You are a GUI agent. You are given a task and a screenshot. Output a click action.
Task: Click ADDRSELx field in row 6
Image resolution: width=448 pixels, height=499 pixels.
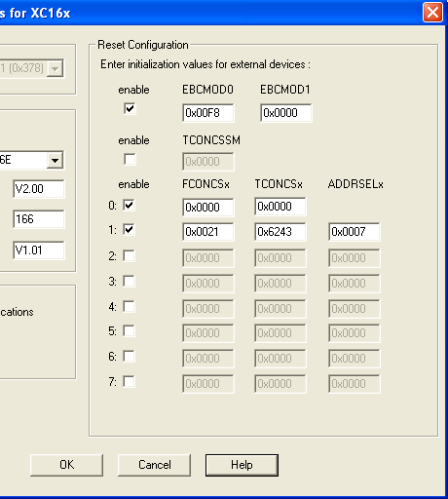click(355, 359)
